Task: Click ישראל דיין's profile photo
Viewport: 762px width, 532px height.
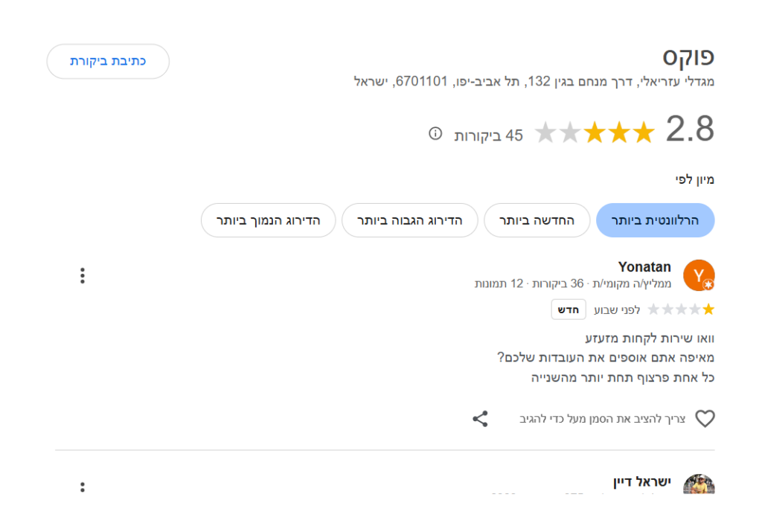Action: click(699, 484)
